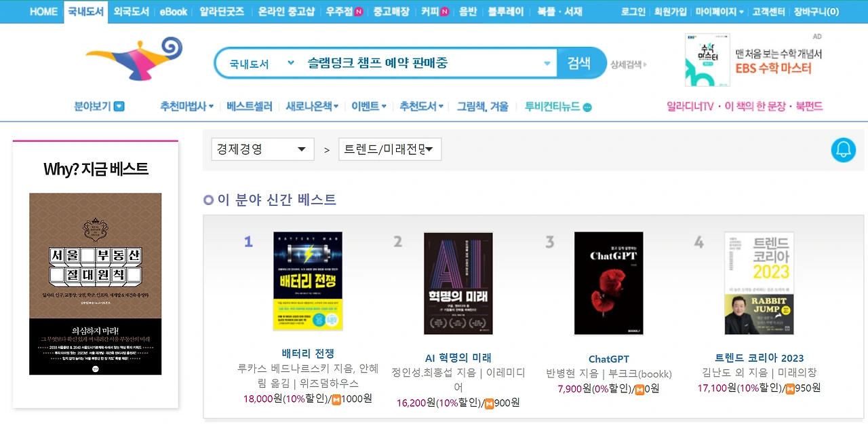
Task: Expand the 국내도서 search category dropdown
Action: (x=291, y=62)
